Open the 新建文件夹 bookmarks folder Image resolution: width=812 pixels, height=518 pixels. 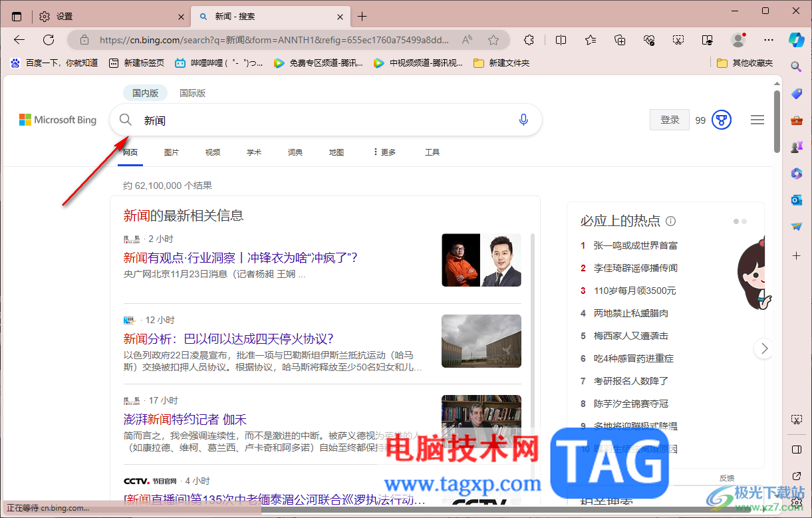(501, 63)
